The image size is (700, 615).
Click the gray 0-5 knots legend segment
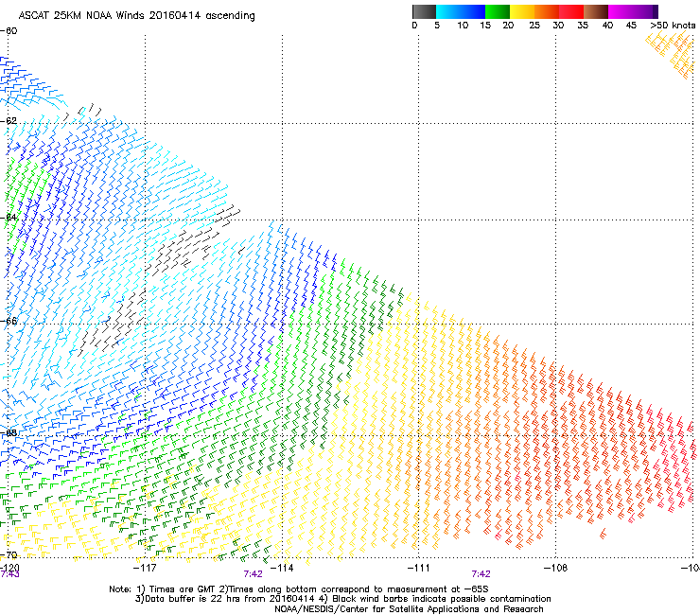pyautogui.click(x=424, y=11)
